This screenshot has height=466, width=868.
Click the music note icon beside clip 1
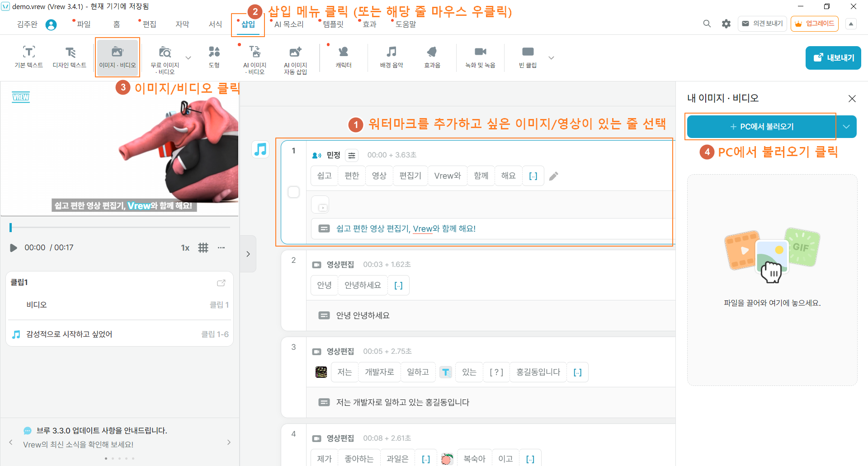[260, 149]
